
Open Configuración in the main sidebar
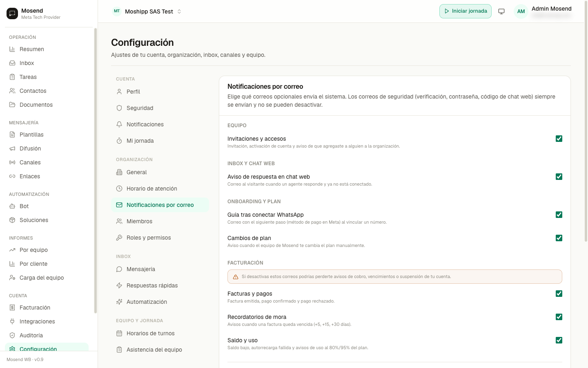click(47, 347)
